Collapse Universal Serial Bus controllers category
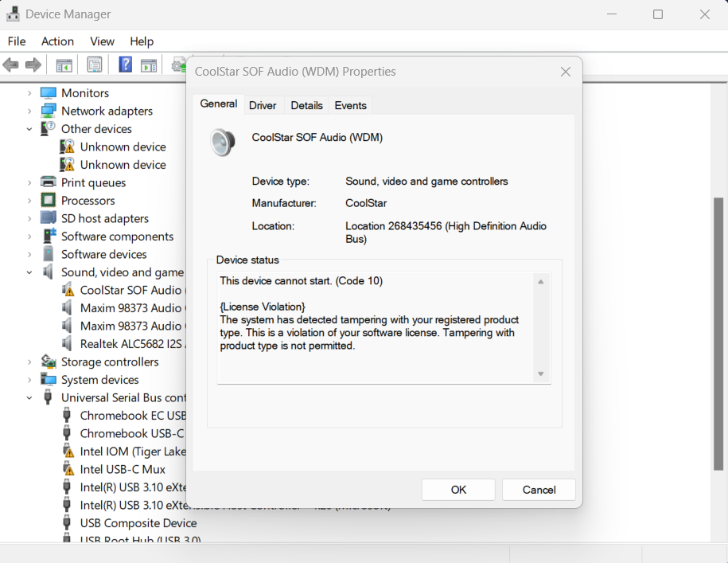The width and height of the screenshot is (728, 563). tap(29, 398)
